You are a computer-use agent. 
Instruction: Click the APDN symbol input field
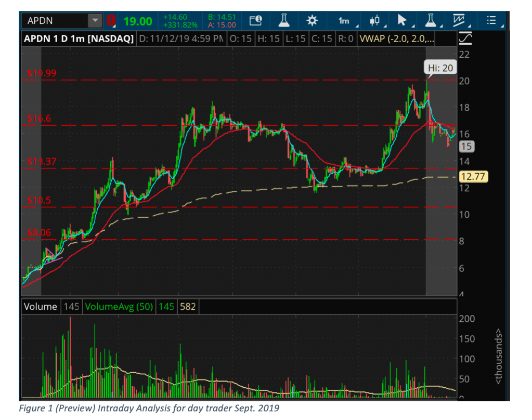point(54,21)
